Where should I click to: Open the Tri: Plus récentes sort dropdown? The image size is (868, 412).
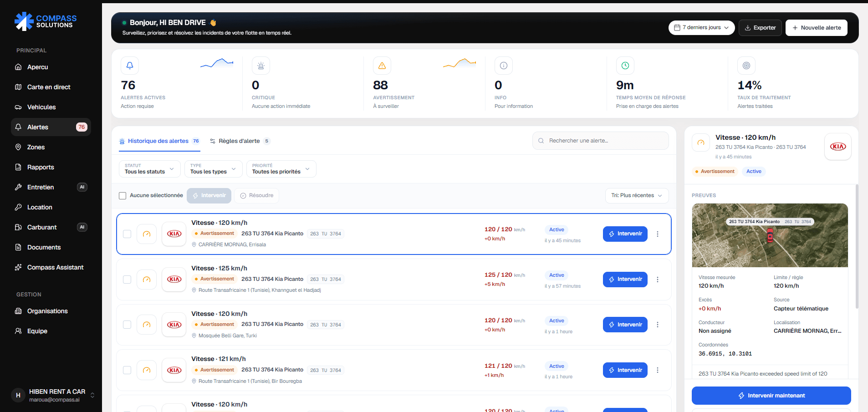(637, 196)
